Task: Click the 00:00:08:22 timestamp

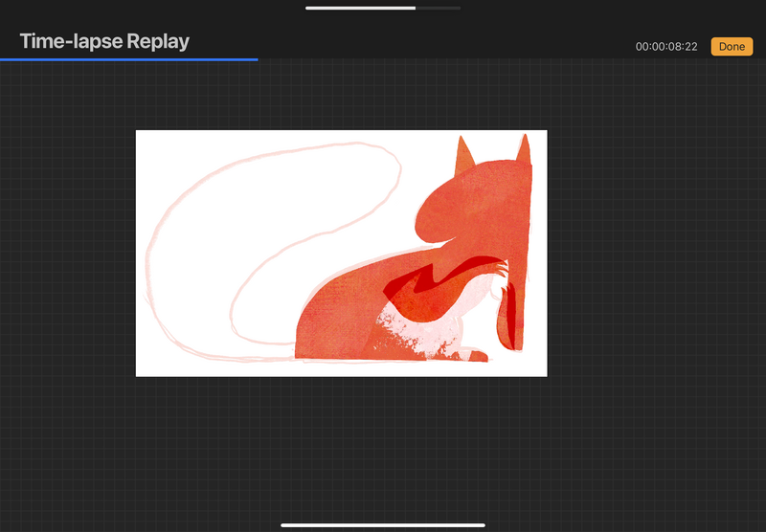Action: click(x=665, y=47)
